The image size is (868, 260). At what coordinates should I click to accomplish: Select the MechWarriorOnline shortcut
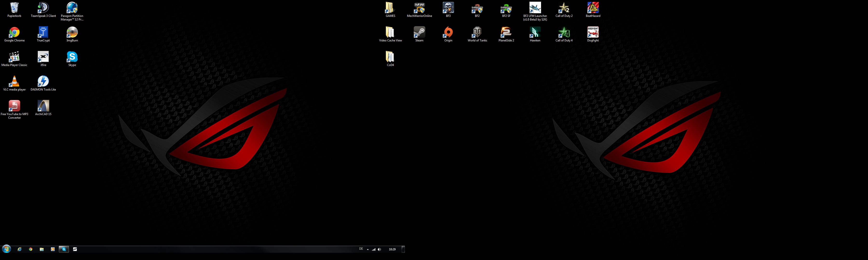(x=419, y=9)
